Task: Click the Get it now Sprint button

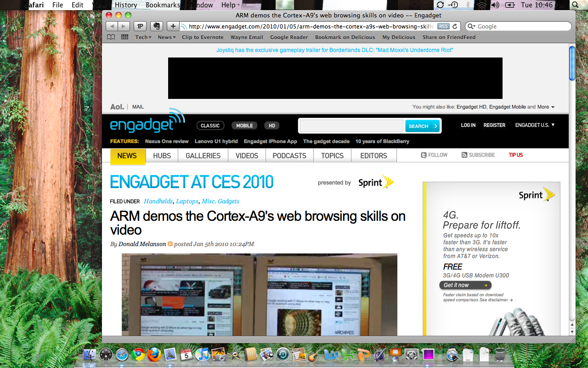Action: (465, 285)
